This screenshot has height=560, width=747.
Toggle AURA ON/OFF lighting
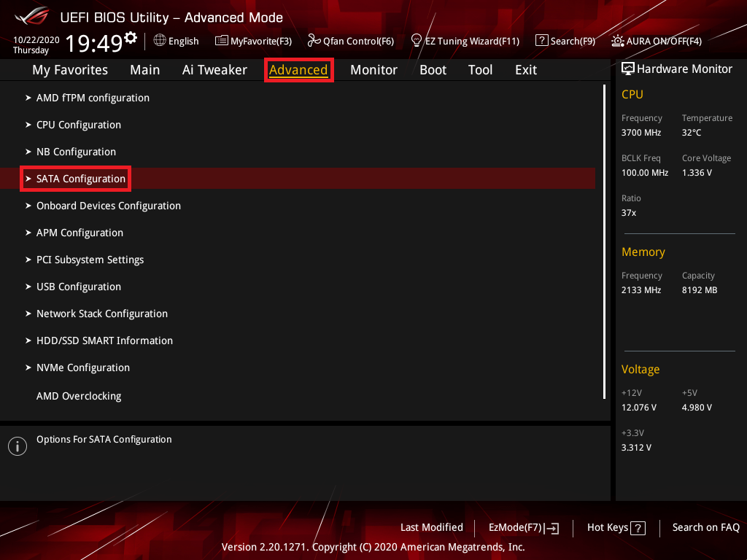pos(618,41)
